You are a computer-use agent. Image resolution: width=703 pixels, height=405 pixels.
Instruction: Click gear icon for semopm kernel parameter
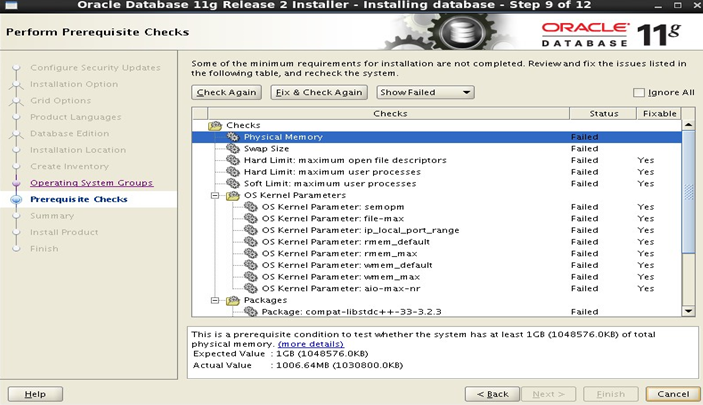pyautogui.click(x=251, y=207)
